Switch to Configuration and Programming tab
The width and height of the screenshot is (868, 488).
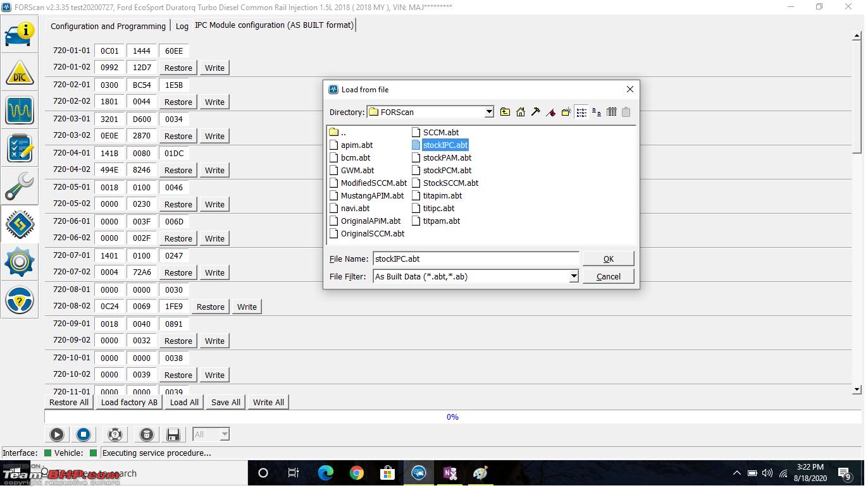(x=108, y=26)
